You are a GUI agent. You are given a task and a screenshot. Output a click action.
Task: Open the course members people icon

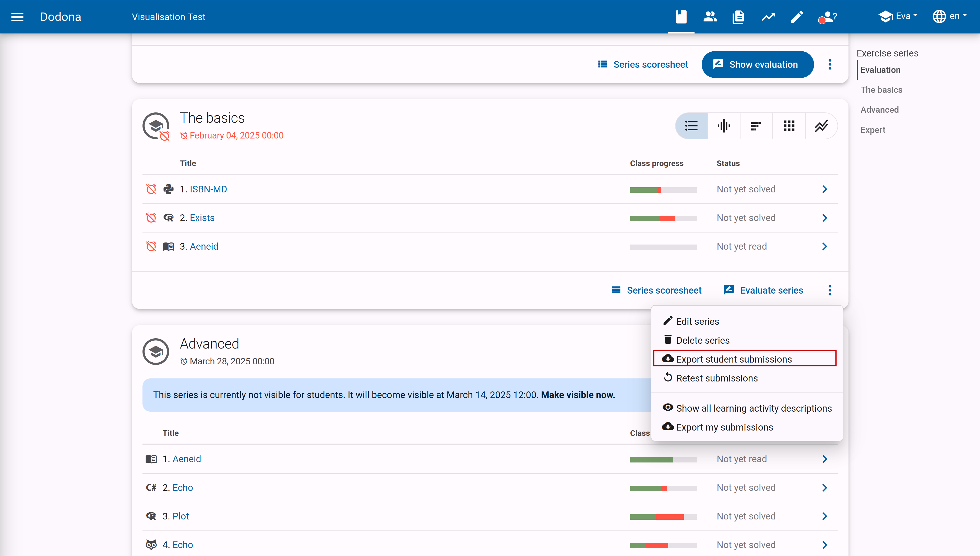pyautogui.click(x=710, y=17)
